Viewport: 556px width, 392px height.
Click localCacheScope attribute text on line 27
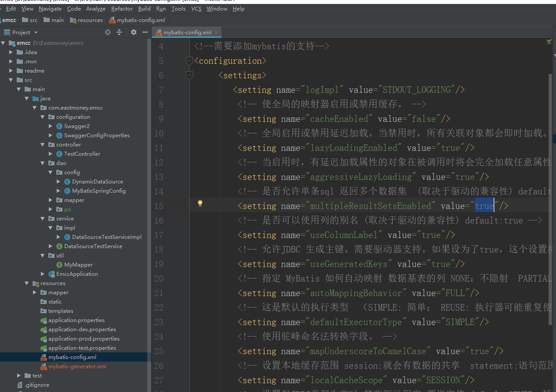(x=347, y=380)
